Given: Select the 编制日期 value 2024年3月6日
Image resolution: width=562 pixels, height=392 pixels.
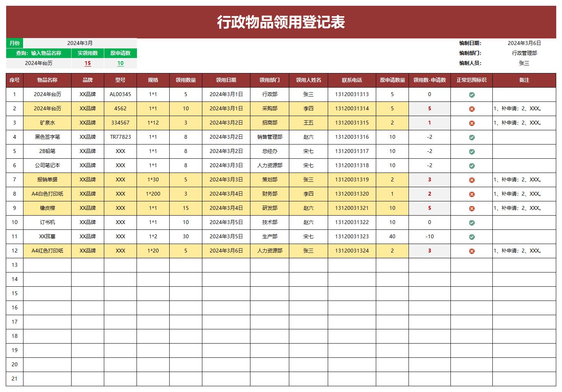Looking at the screenshot, I should pyautogui.click(x=524, y=43).
